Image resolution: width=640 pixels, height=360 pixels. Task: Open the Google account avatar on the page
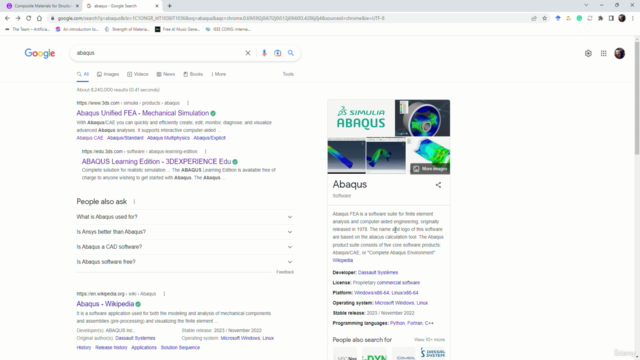pos(620,53)
